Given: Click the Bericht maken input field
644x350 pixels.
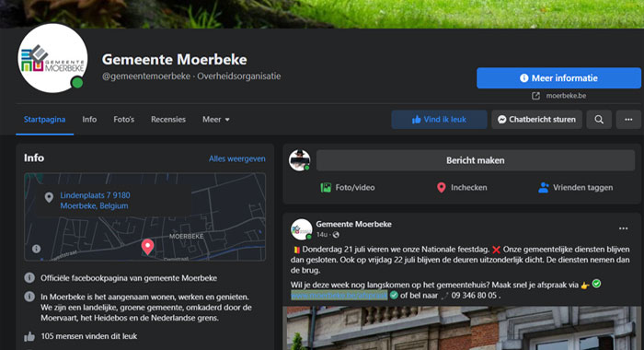Looking at the screenshot, I should [x=476, y=160].
